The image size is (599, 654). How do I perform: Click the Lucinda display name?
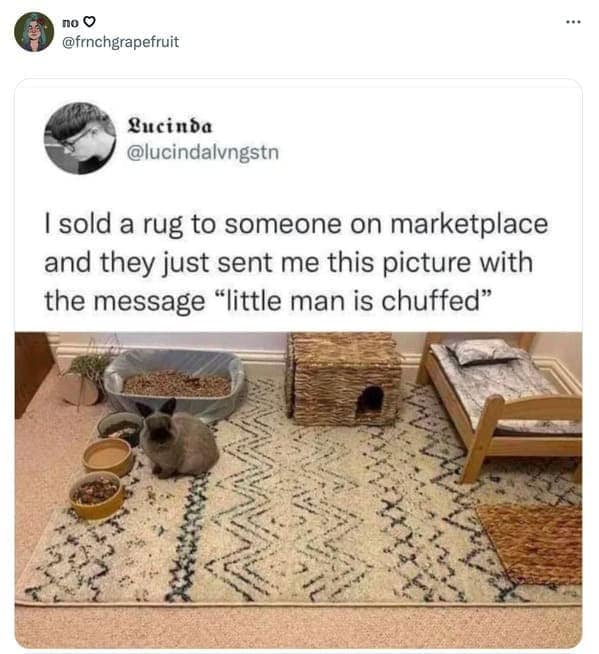170,126
